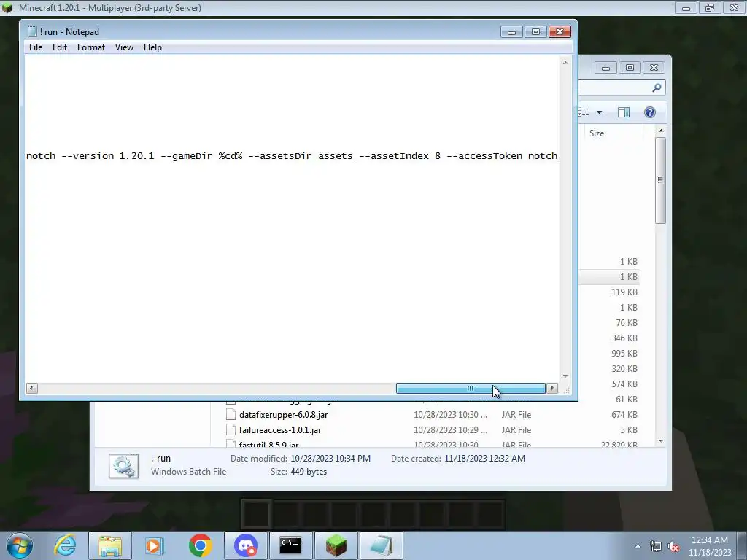This screenshot has width=747, height=560.
Task: Click the Explorer vertical scrollbar thumb
Action: (x=660, y=180)
